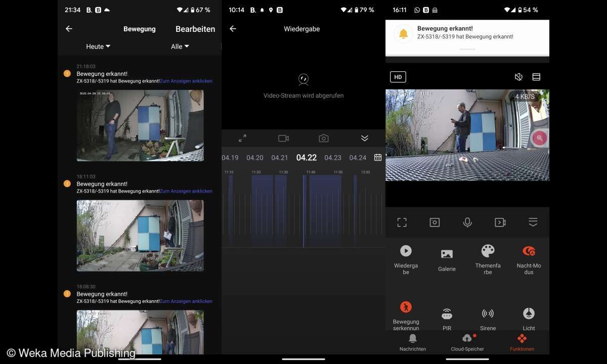Enter fullscreen in Wiedergabe playback
The width and height of the screenshot is (607, 364).
click(x=242, y=138)
